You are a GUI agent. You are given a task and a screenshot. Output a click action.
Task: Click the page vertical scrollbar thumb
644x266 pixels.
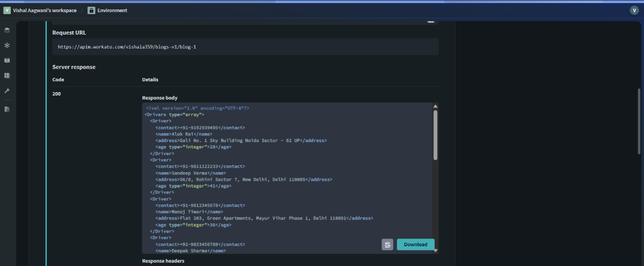coord(639,121)
